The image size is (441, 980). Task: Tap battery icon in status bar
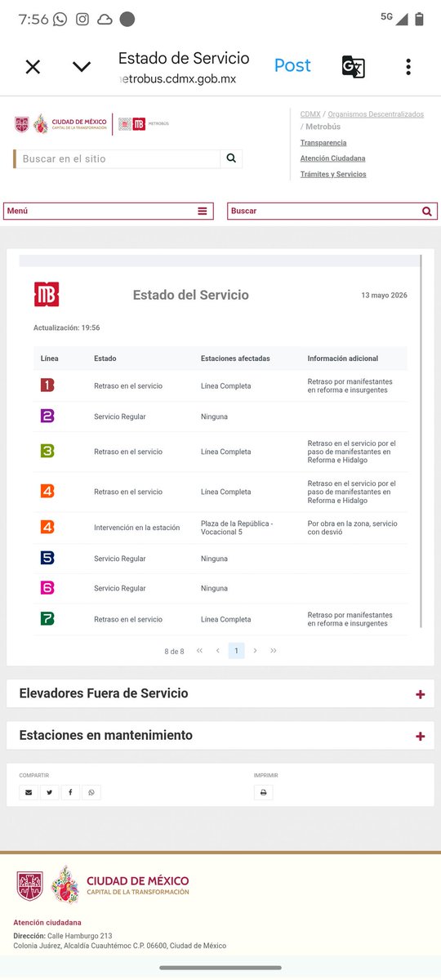[x=419, y=18]
